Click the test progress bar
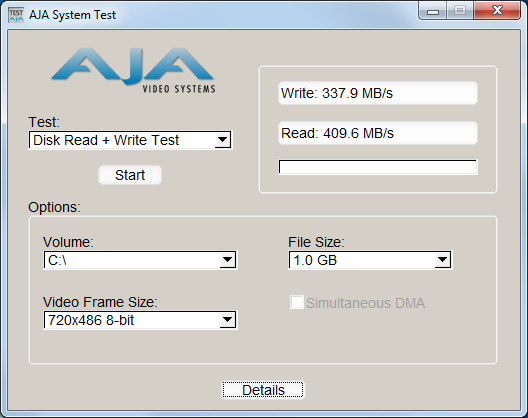The height and width of the screenshot is (418, 528). (x=378, y=167)
